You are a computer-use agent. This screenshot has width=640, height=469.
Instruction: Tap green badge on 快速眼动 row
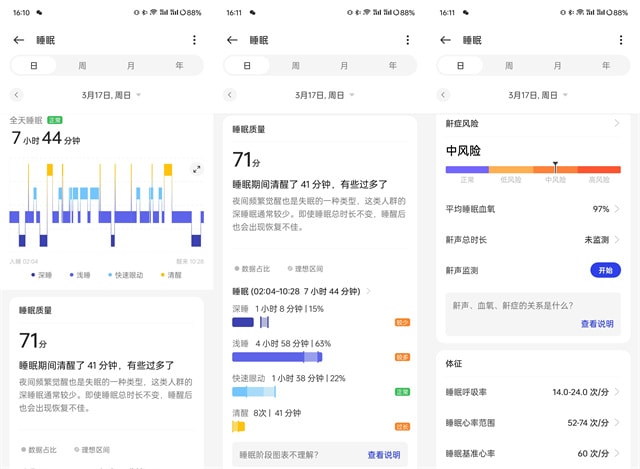pyautogui.click(x=402, y=392)
